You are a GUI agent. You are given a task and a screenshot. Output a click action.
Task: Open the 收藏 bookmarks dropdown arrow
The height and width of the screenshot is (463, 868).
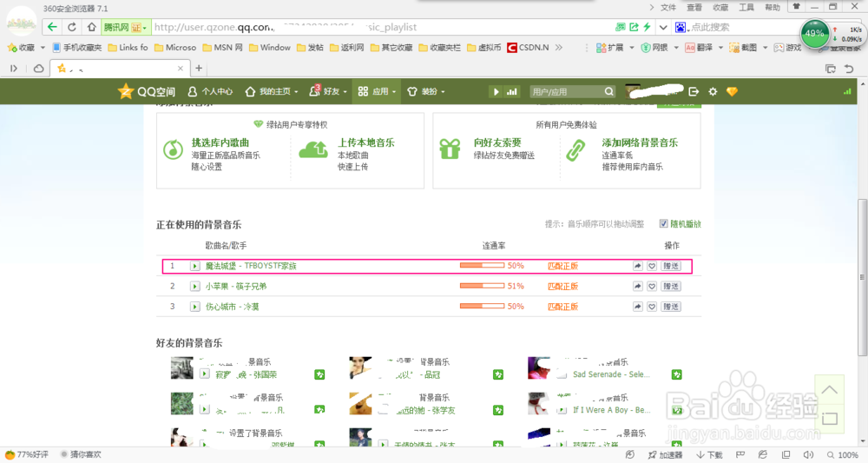pyautogui.click(x=43, y=48)
